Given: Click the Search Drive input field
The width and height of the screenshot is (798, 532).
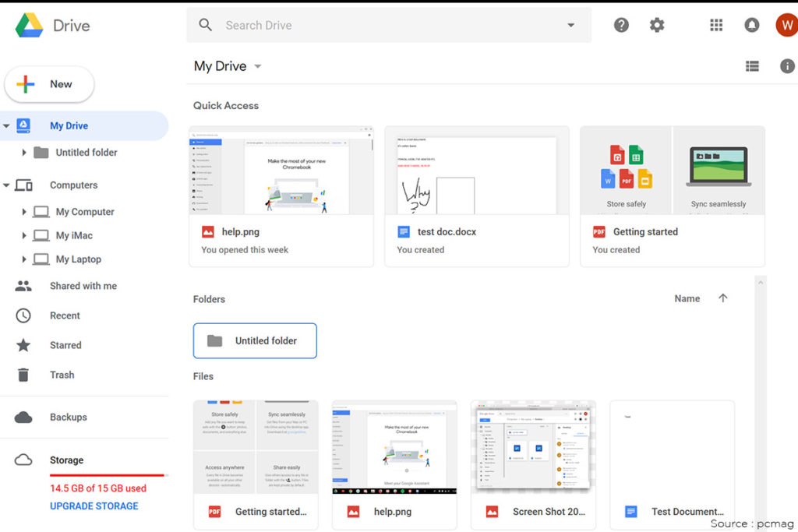Looking at the screenshot, I should [389, 25].
